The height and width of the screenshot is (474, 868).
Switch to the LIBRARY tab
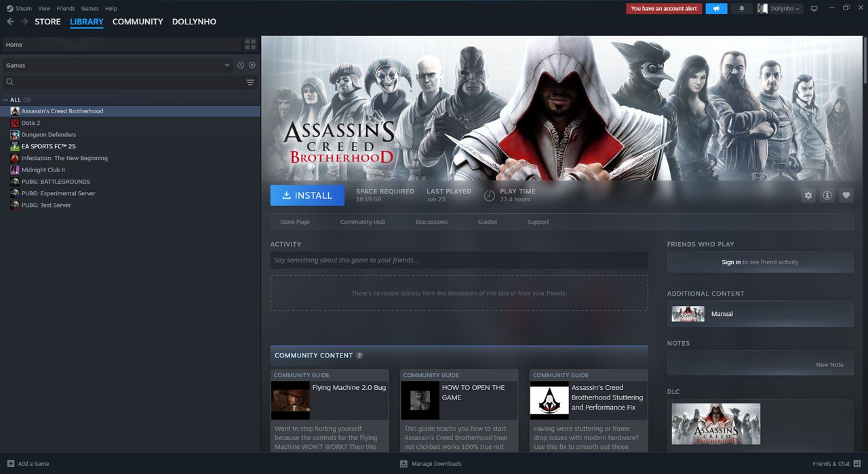pyautogui.click(x=87, y=22)
